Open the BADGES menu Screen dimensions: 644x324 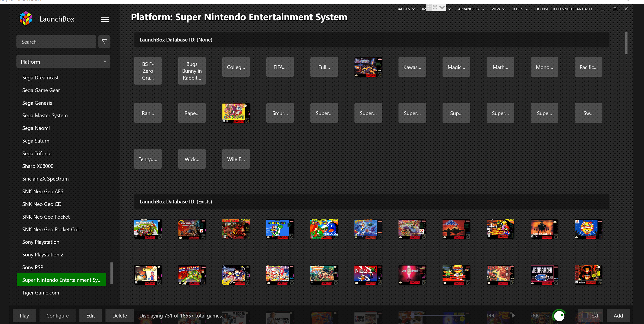tap(406, 9)
